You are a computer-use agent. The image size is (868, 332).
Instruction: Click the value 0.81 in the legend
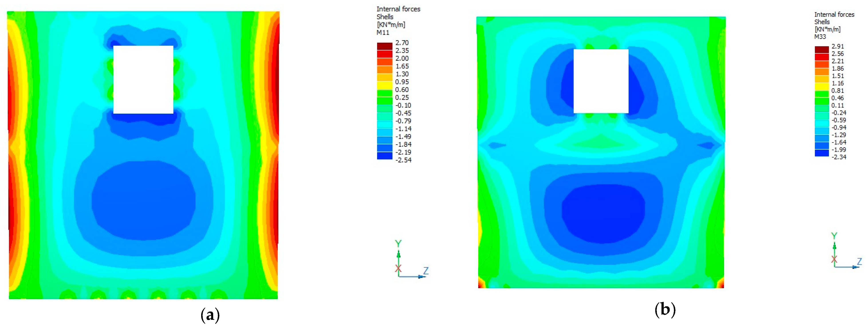[x=838, y=91]
